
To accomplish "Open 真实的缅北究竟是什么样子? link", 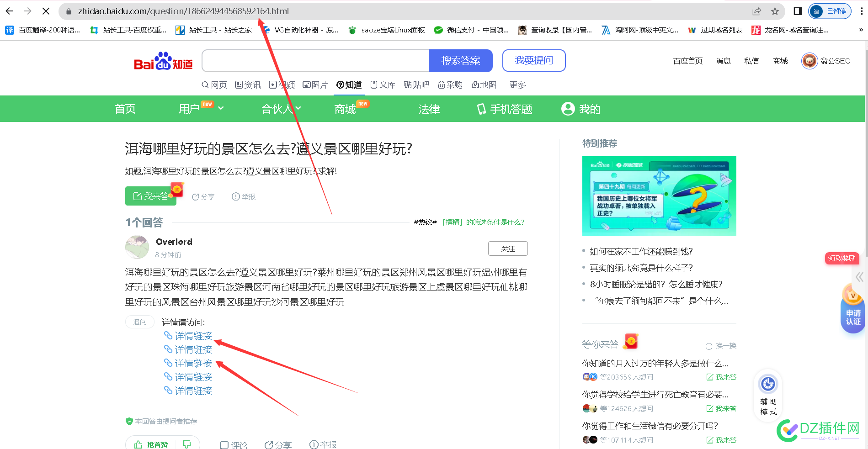I will click(641, 268).
